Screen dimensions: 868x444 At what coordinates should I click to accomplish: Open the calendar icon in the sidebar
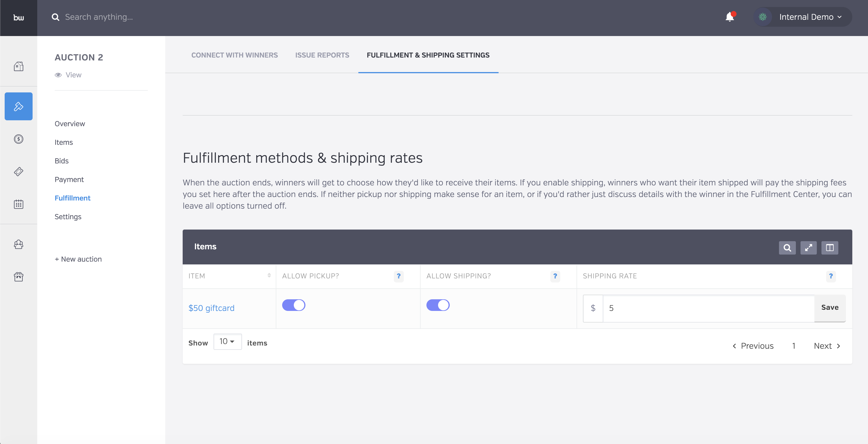19,204
